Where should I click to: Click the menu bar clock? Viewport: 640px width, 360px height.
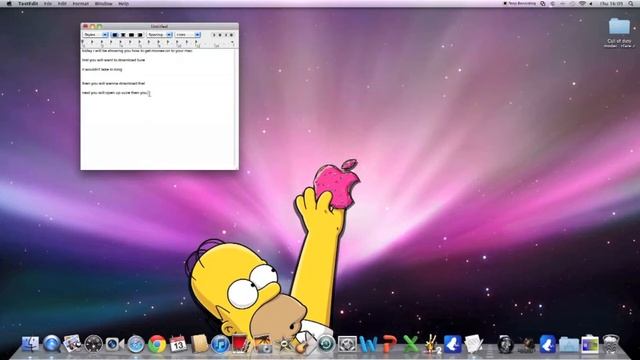(611, 4)
